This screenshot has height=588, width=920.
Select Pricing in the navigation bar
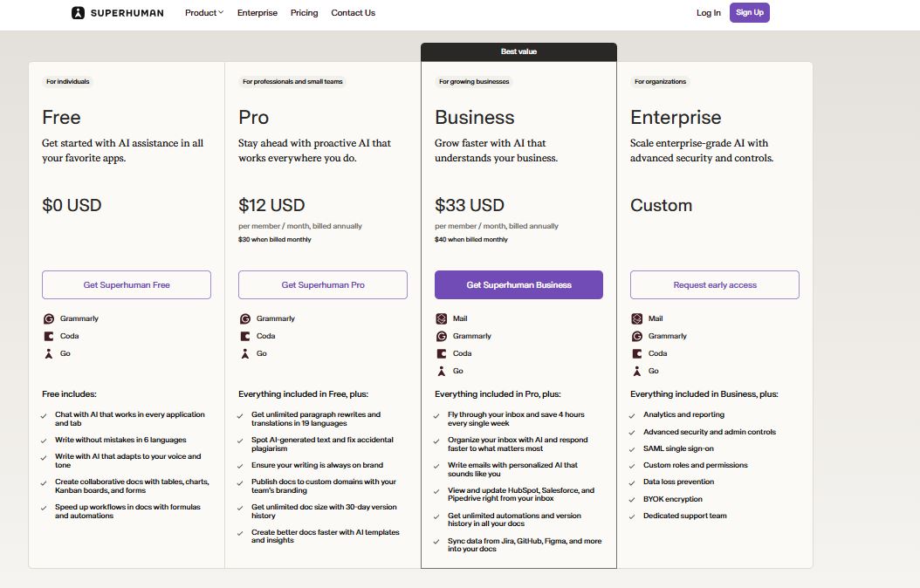304,13
